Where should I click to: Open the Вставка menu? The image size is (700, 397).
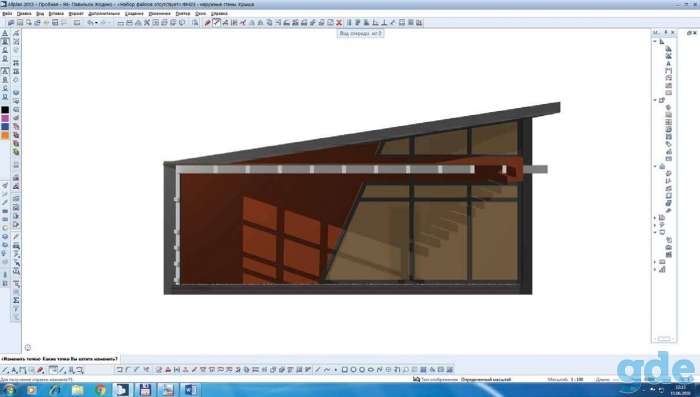pyautogui.click(x=56, y=14)
